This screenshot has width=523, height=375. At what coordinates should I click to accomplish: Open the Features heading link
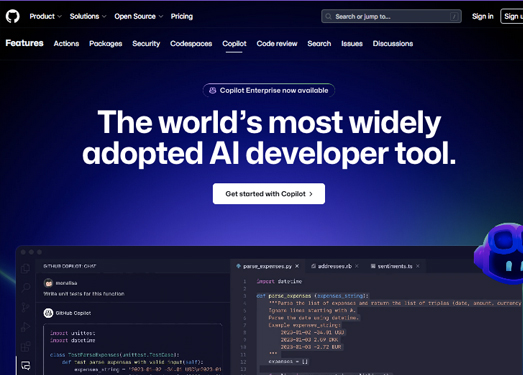tap(24, 43)
